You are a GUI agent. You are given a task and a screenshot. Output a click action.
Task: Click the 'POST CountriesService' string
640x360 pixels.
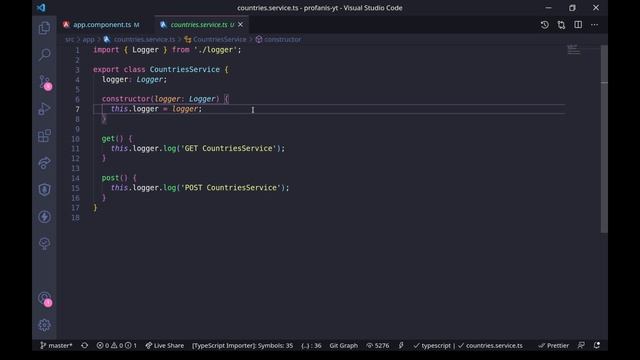click(231, 187)
